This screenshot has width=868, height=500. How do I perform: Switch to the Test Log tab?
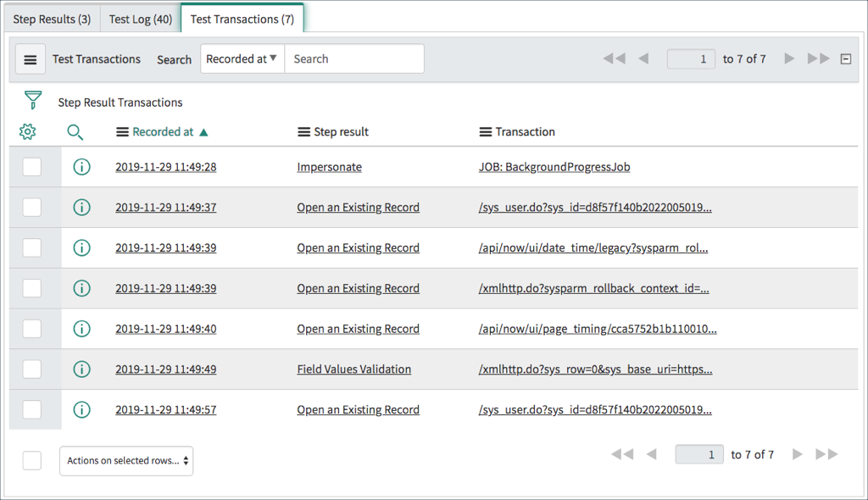(x=139, y=17)
